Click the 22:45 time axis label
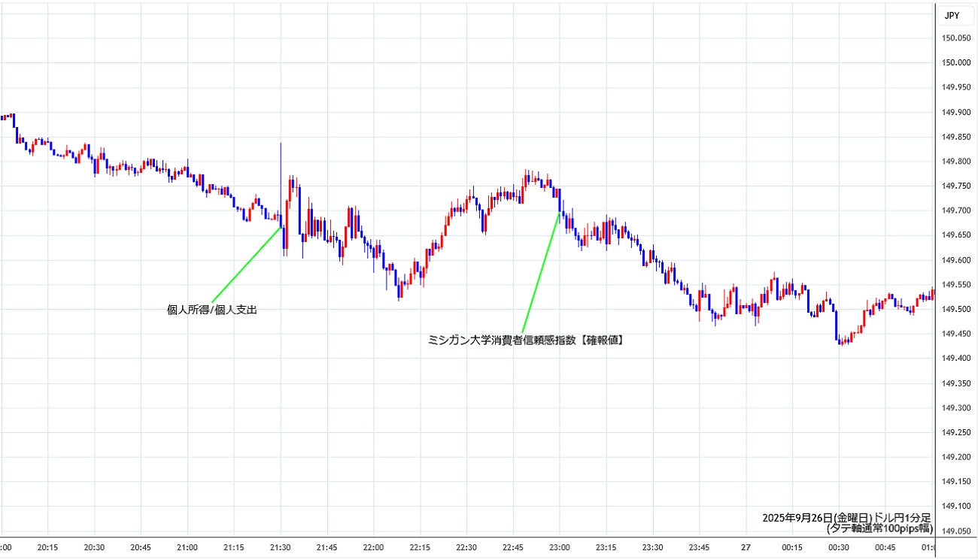The height and width of the screenshot is (560, 978). (514, 549)
